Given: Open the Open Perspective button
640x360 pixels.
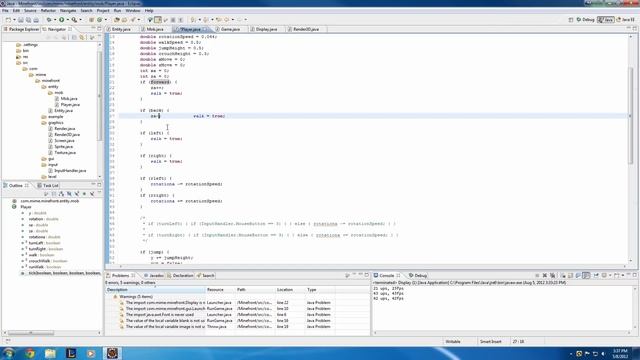Looking at the screenshot, I should pyautogui.click(x=571, y=19).
